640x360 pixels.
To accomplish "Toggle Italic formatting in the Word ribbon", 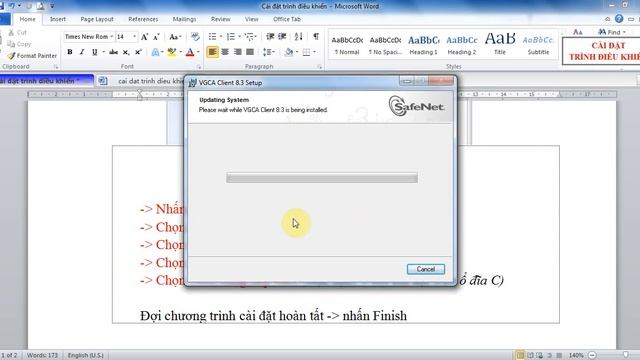I will click(82, 52).
